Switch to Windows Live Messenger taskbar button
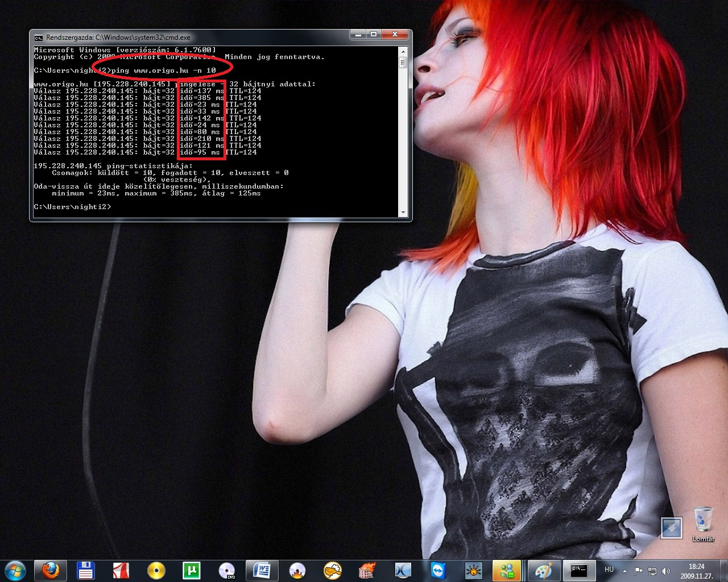 [508, 570]
